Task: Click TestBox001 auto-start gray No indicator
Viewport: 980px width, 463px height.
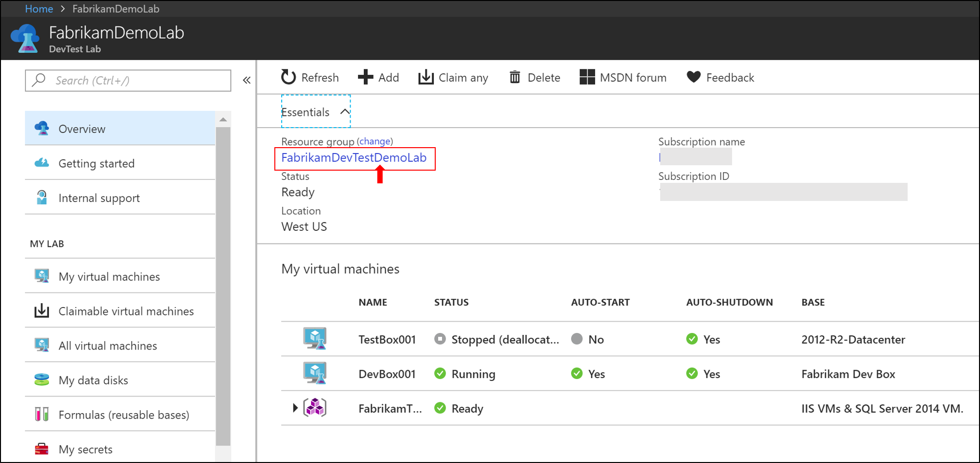Action: click(x=577, y=339)
